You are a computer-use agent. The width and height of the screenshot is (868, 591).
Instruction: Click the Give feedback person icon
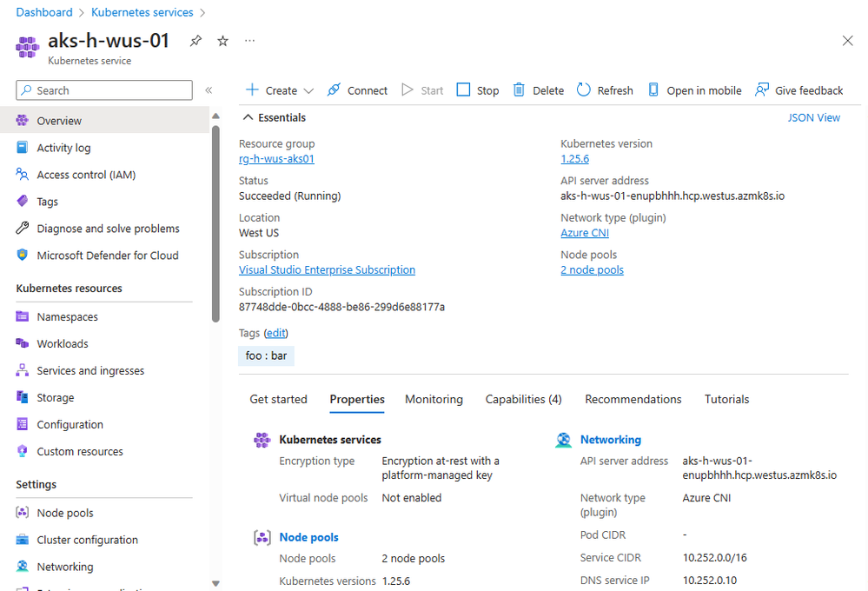[x=762, y=90]
